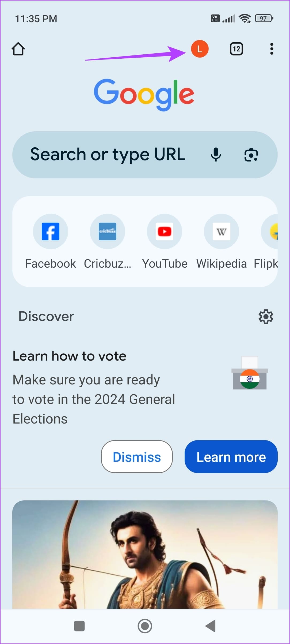Tap the Chrome home icon

(x=18, y=49)
